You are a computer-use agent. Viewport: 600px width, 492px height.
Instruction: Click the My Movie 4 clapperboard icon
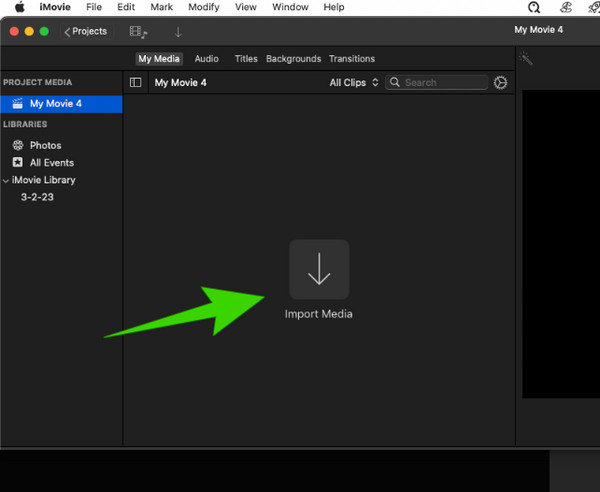tap(18, 103)
